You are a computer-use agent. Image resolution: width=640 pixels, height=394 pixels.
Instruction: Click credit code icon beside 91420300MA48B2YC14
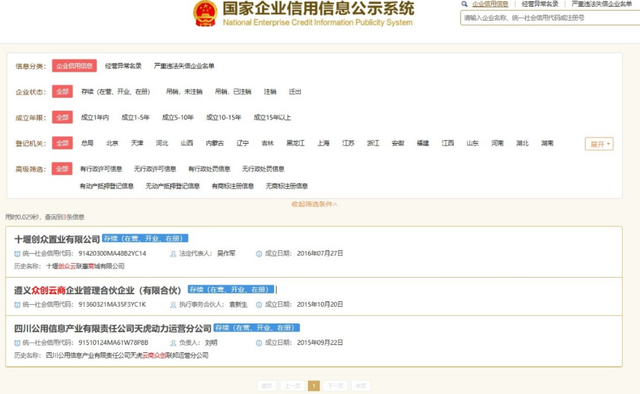pyautogui.click(x=17, y=254)
